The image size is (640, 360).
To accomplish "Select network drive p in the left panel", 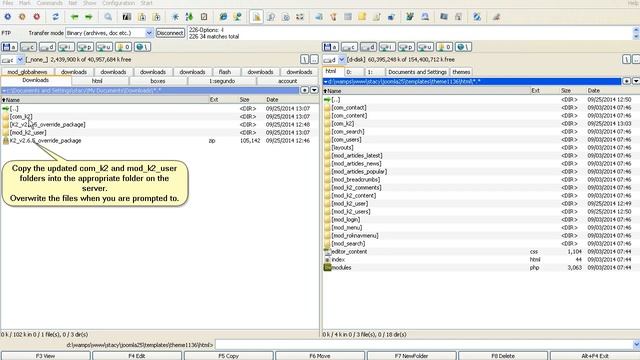I will (x=85, y=47).
